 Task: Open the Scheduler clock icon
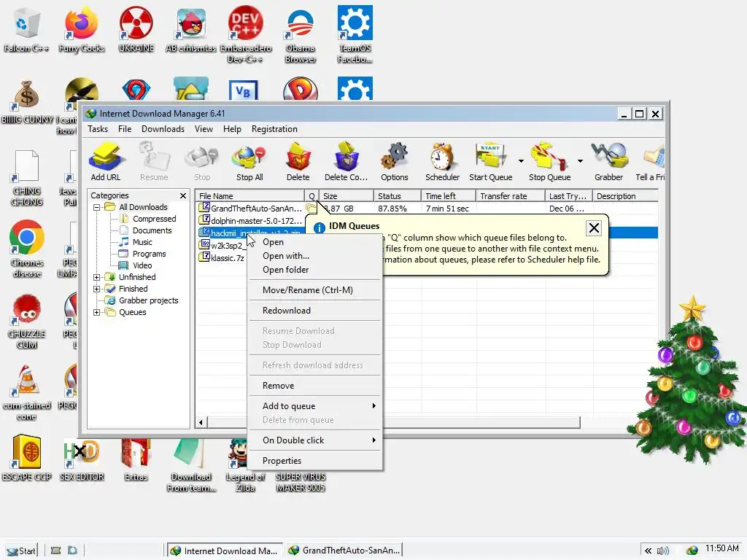[x=443, y=162]
